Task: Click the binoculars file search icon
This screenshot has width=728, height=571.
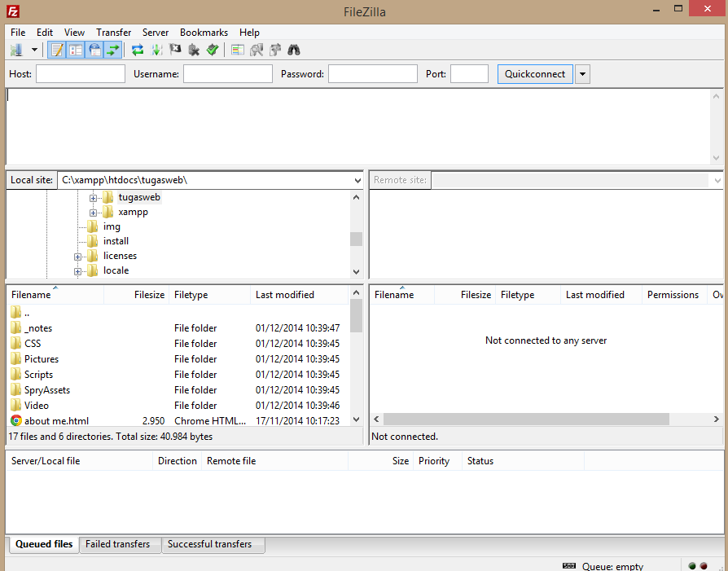Action: tap(293, 50)
